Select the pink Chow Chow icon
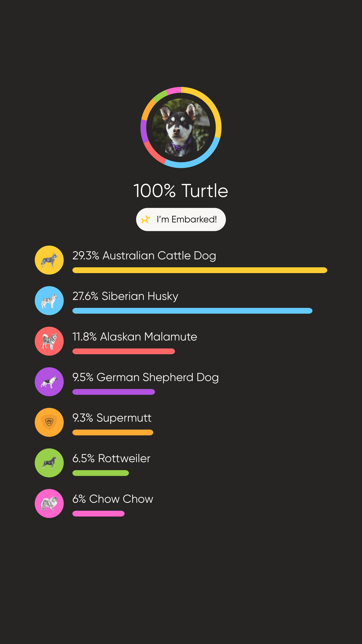362x644 pixels. (49, 503)
